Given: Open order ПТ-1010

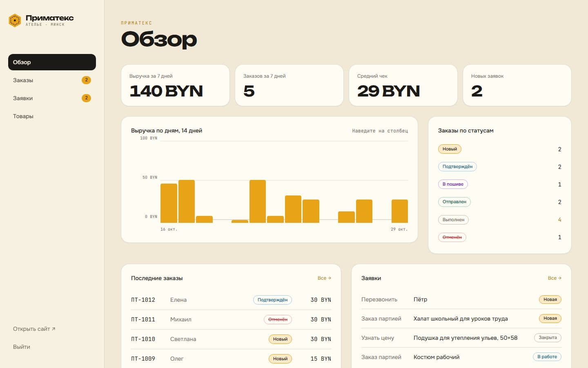Looking at the screenshot, I should click(x=231, y=339).
